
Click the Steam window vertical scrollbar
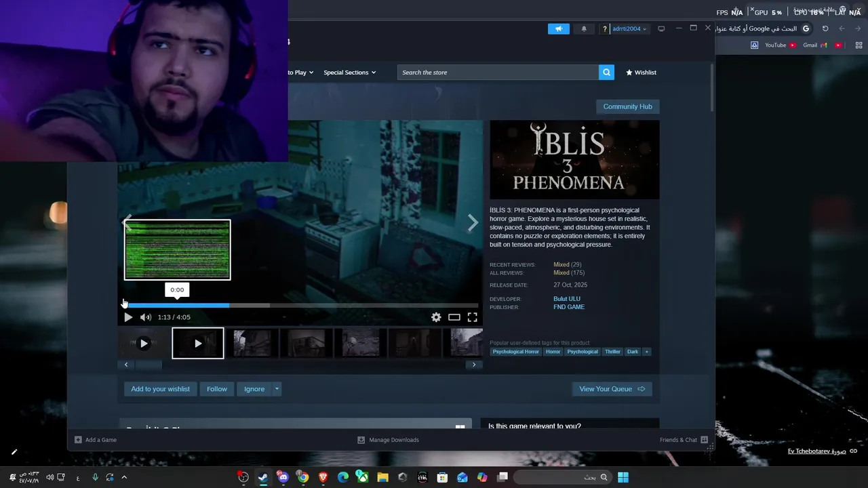click(x=711, y=88)
